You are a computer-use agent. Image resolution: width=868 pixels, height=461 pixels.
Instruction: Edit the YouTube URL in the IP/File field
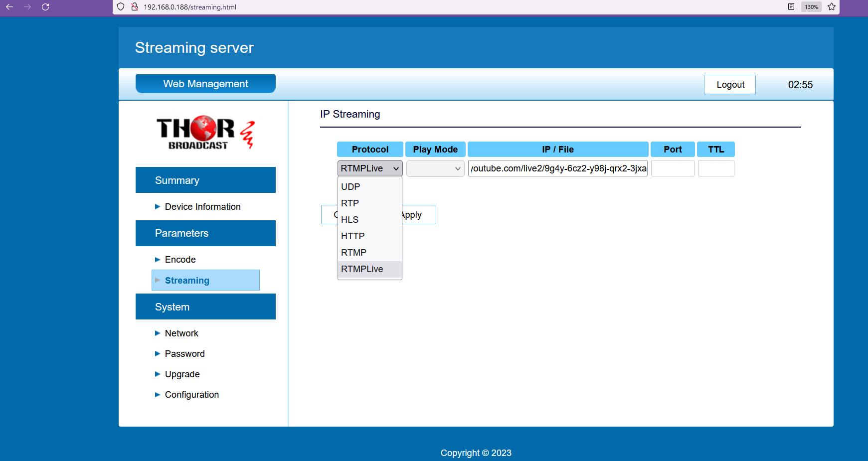pyautogui.click(x=557, y=168)
